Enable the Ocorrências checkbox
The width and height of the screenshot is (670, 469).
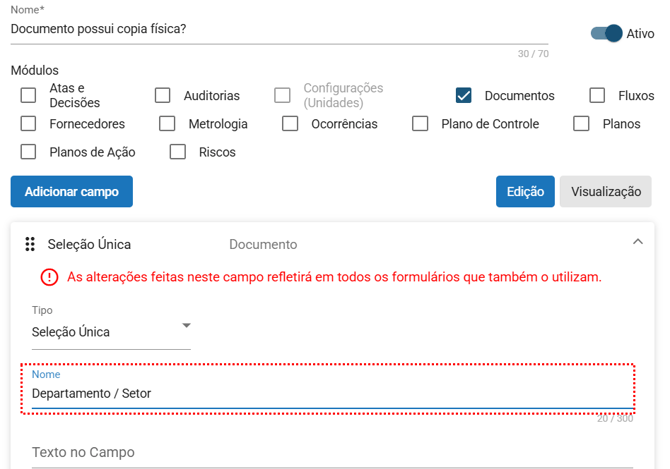290,124
